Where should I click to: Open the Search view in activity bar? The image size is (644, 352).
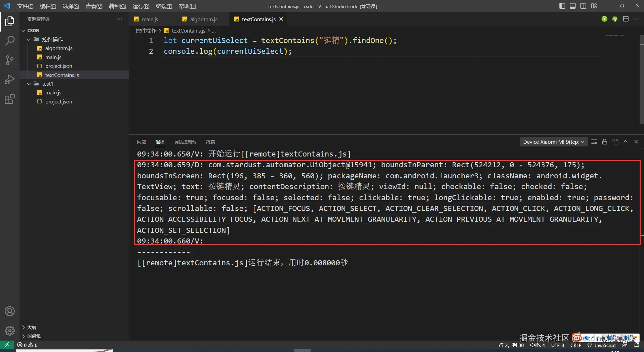point(10,41)
